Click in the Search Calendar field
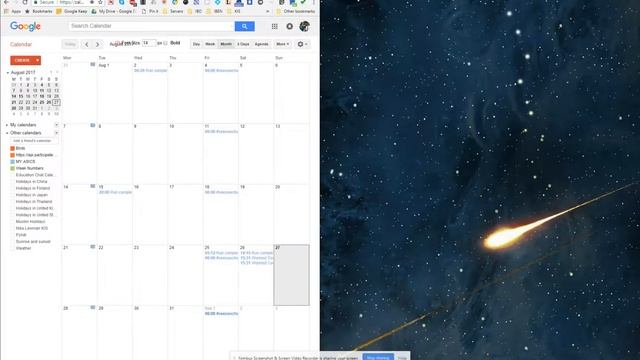 pos(151,26)
